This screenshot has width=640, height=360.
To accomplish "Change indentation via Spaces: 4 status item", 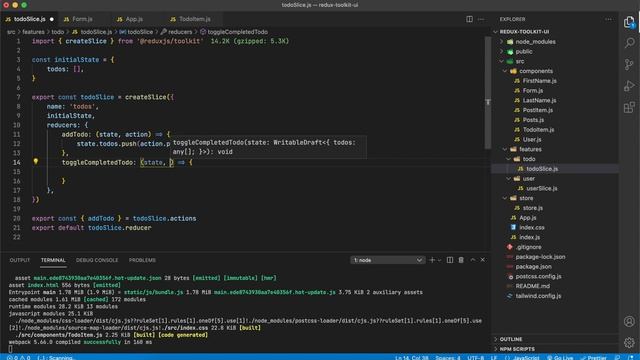I will point(448,358).
